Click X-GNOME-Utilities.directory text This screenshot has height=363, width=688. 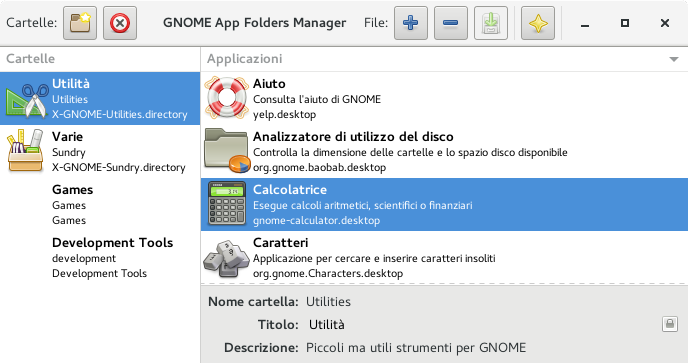click(x=119, y=115)
